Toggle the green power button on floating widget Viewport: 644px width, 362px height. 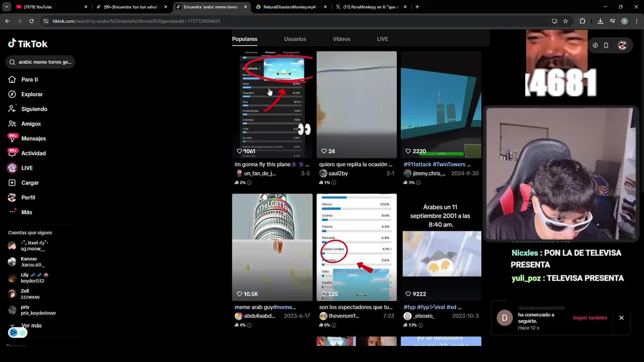[x=22, y=333]
